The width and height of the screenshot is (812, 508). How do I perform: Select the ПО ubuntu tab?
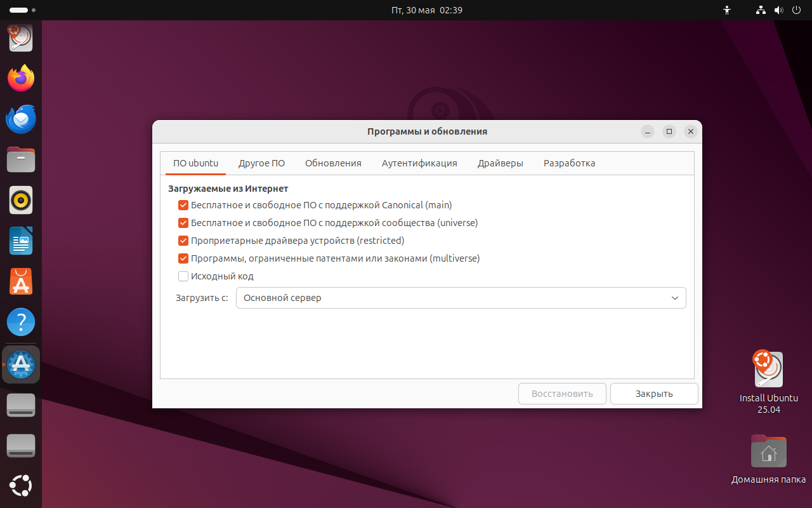click(x=195, y=163)
